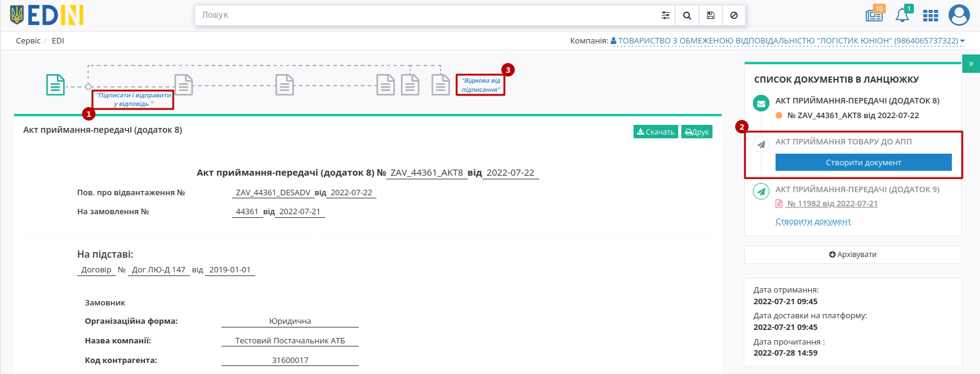Click Тестовий Постачальник АТБ company name
The image size is (980, 374).
point(290,341)
